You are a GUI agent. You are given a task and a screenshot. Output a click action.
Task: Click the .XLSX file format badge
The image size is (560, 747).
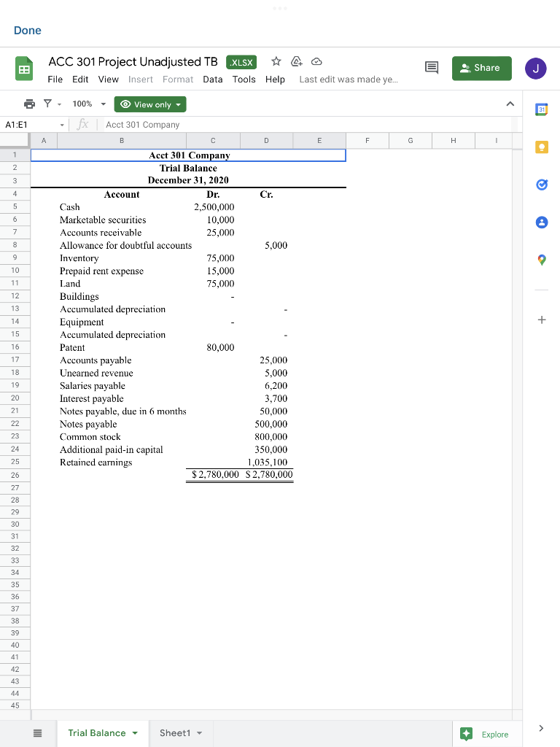point(241,63)
